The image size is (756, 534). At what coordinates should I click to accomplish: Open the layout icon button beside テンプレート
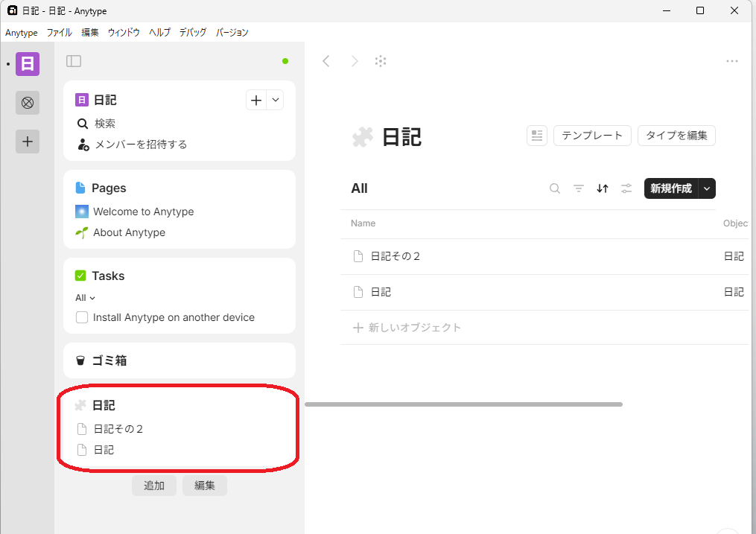[537, 136]
